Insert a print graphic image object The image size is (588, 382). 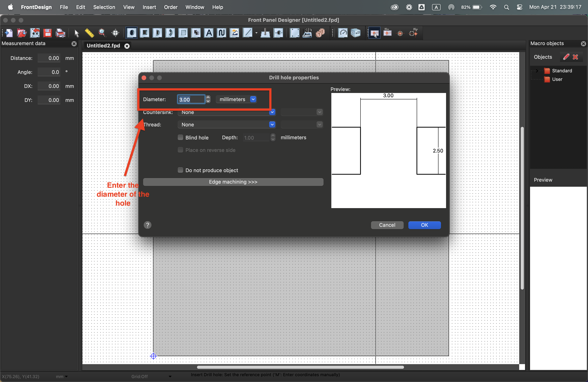[234, 33]
